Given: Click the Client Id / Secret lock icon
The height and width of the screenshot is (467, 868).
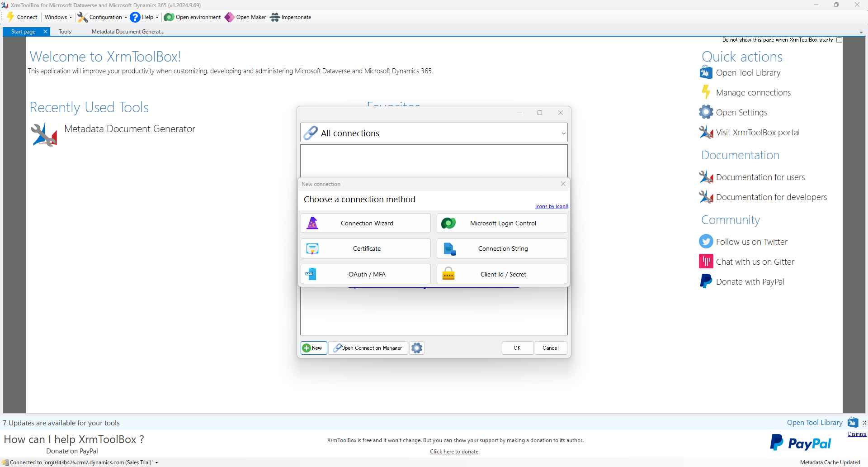Looking at the screenshot, I should pyautogui.click(x=448, y=274).
